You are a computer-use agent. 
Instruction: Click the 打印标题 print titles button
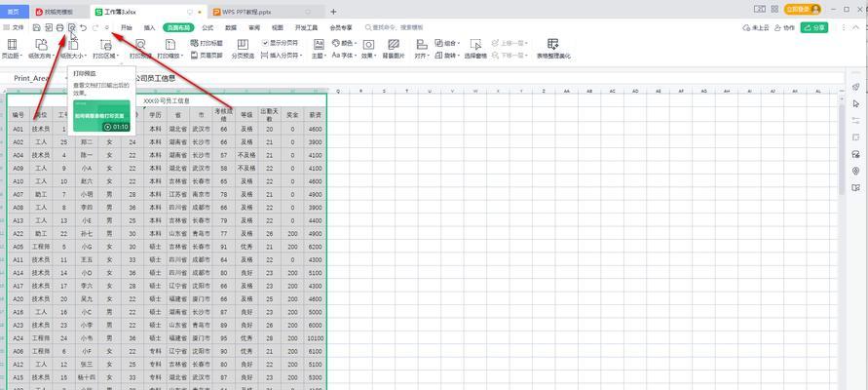click(207, 43)
